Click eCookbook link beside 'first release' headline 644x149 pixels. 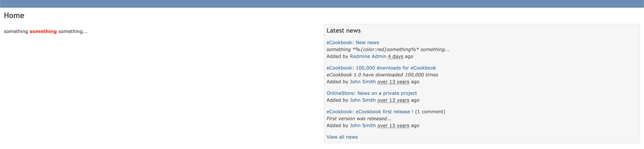(x=339, y=112)
